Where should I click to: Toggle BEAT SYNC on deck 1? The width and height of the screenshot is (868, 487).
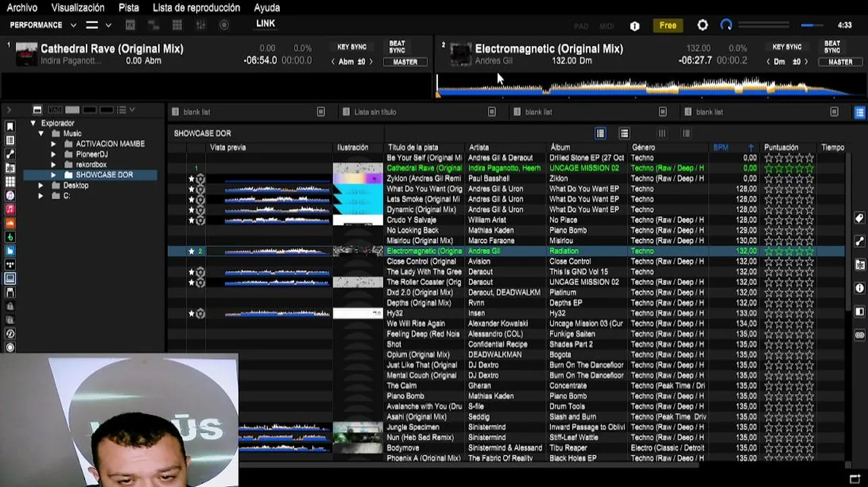(x=397, y=47)
